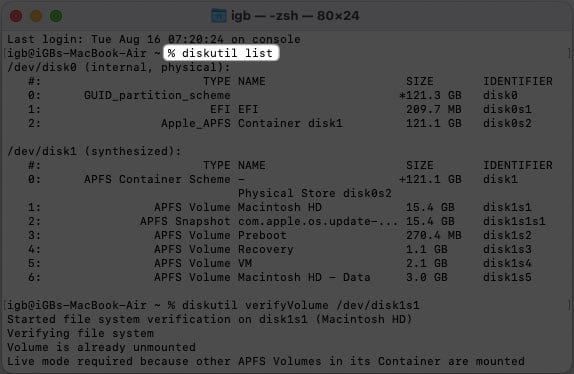Click the 'Preboot' volume name
Screen dimensions: 574x374
pyautogui.click(x=262, y=235)
